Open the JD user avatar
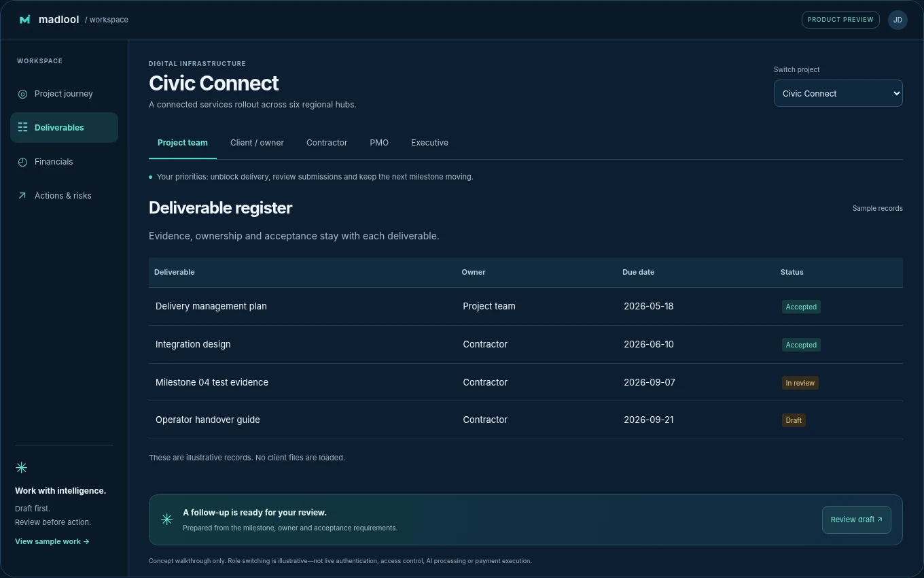924x578 pixels. [x=898, y=20]
